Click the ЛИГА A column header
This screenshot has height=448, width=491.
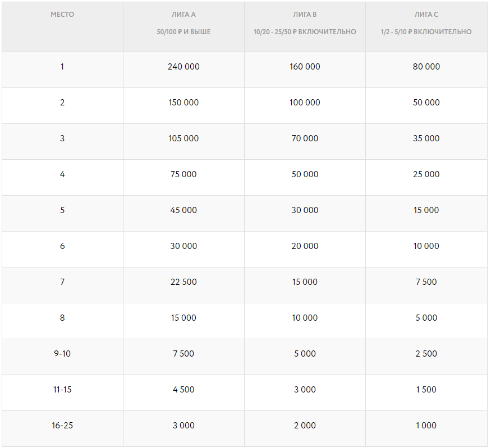pyautogui.click(x=183, y=15)
